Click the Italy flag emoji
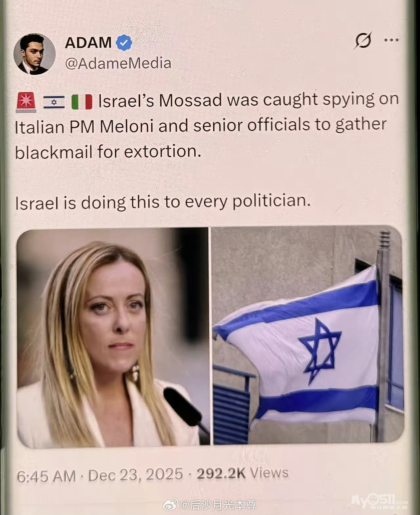Screen dimensions: 420x515 (81, 102)
